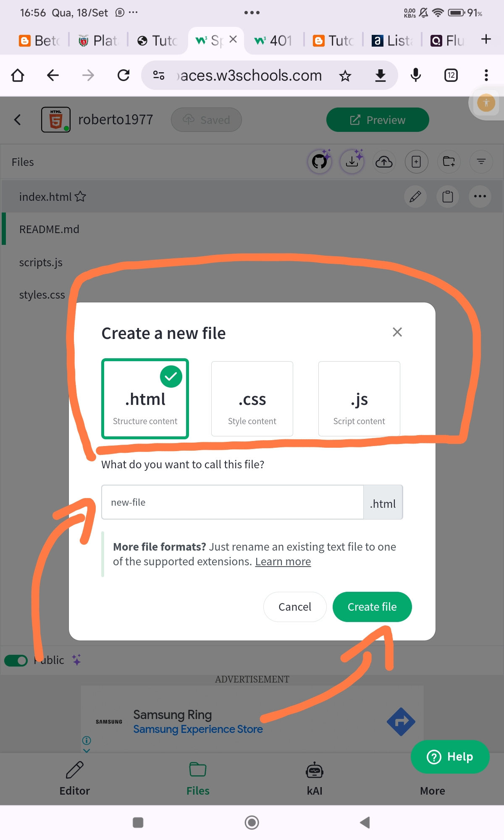Viewport: 504px width, 840px height.
Task: Choose the .html Structure content option
Action: [145, 399]
